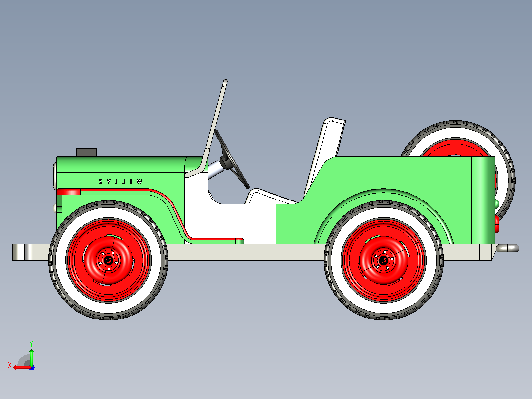Viewport: 532px width, 399px height.
Task: Click the rear tow hitch pin
Action: 507,248
